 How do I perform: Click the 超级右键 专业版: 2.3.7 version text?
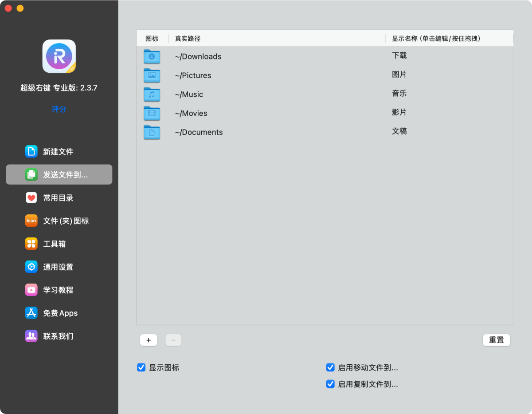(59, 88)
